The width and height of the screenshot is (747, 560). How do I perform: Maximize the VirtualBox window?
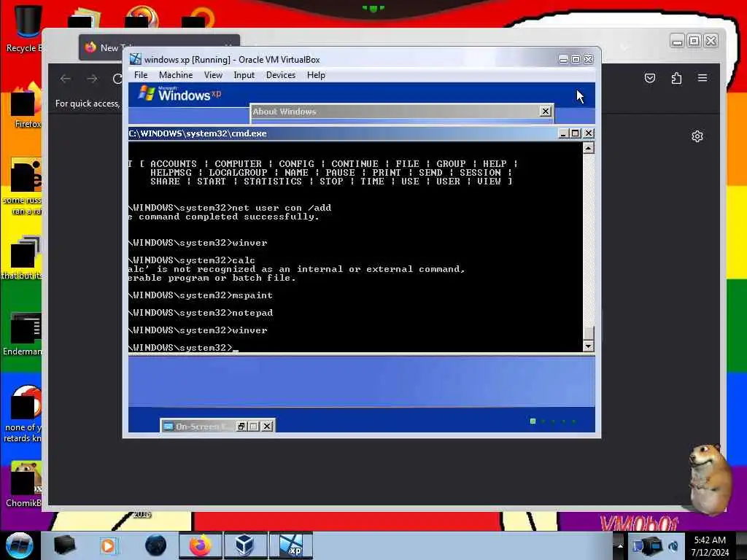coord(576,60)
